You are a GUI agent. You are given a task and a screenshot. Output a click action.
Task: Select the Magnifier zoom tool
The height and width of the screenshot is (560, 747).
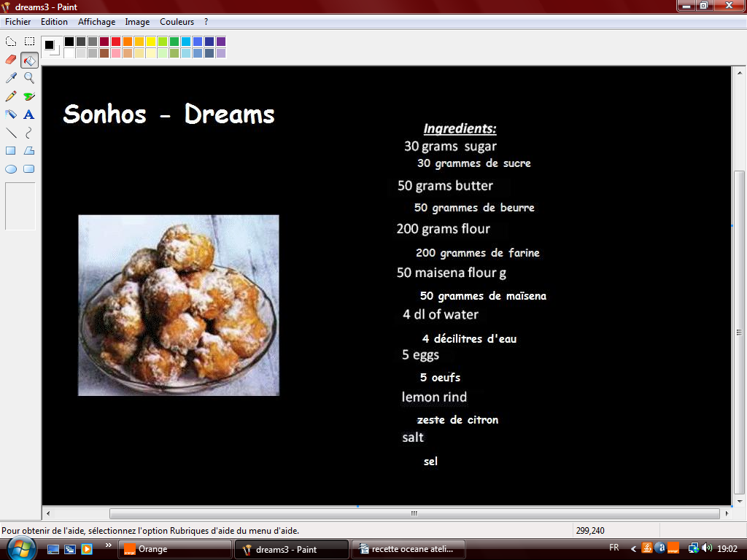29,77
